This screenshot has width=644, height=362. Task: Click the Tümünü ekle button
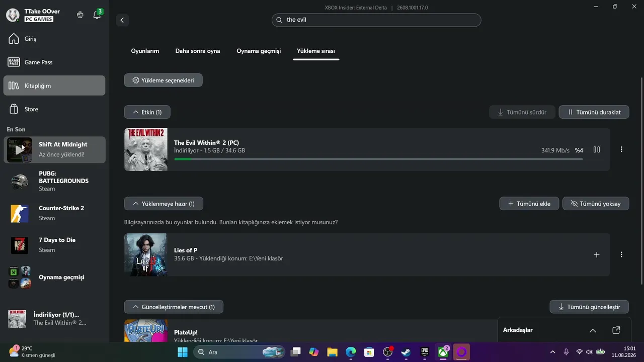pyautogui.click(x=529, y=204)
